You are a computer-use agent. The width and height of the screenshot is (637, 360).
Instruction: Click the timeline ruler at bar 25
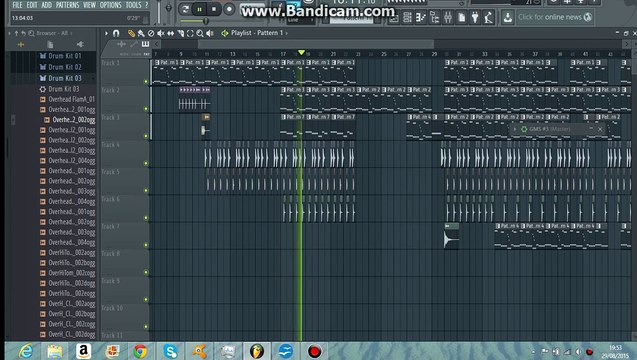pyautogui.click(x=384, y=54)
